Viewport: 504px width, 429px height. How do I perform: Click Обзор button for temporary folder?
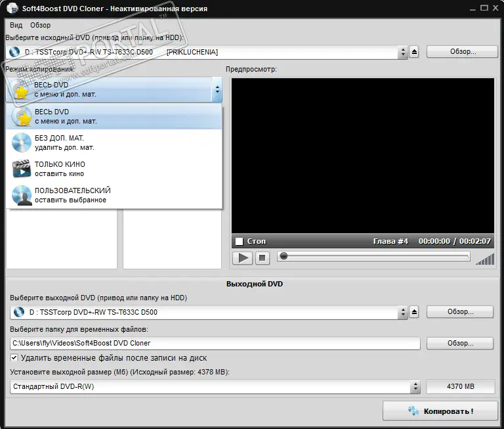coord(459,343)
